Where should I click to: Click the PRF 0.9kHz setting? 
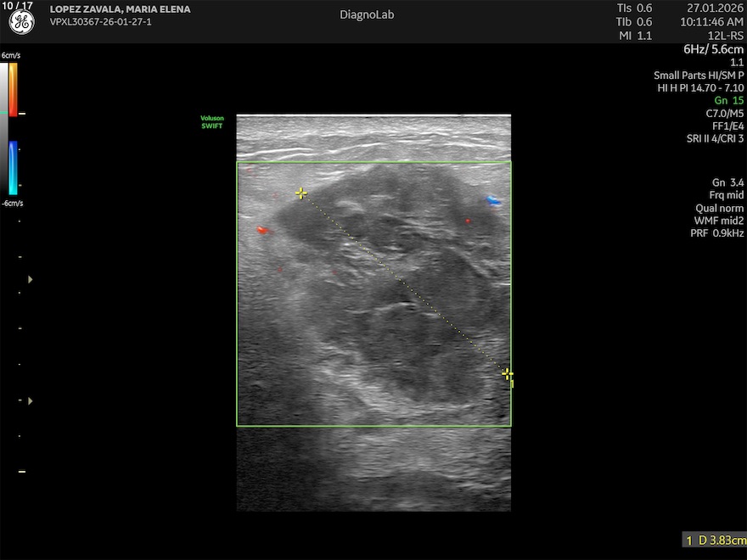pos(716,232)
